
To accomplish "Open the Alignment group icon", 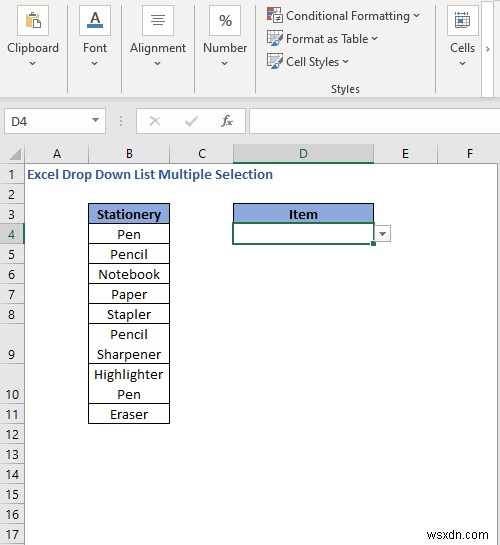I will point(158,21).
